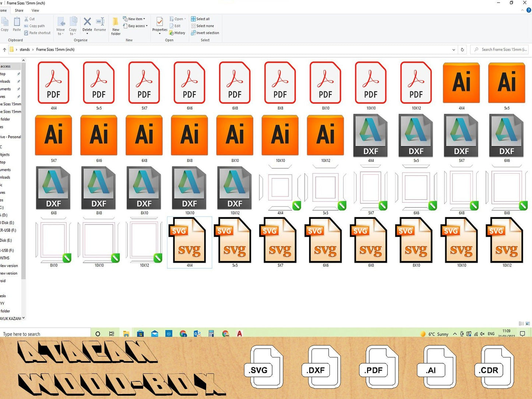The width and height of the screenshot is (532, 399).
Task: Refresh the folder using the address bar
Action: tap(462, 50)
